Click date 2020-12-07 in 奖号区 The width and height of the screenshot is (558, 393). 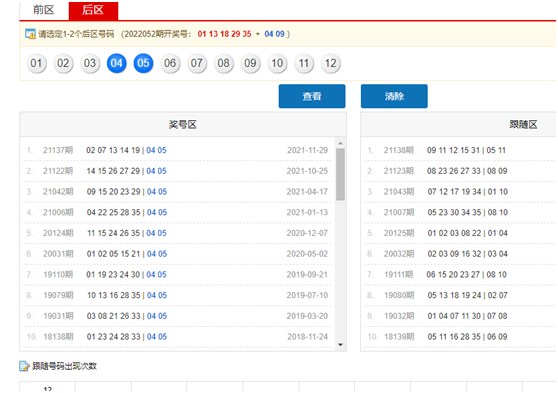click(x=307, y=233)
